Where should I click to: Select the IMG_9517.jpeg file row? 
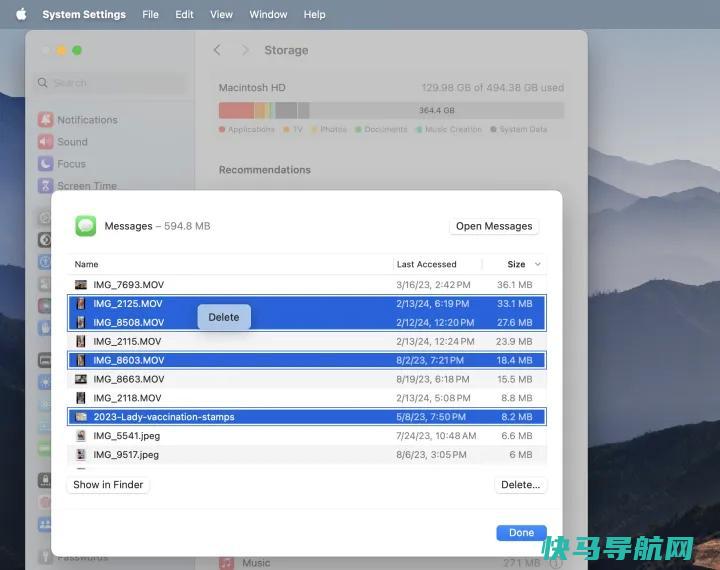pos(307,454)
